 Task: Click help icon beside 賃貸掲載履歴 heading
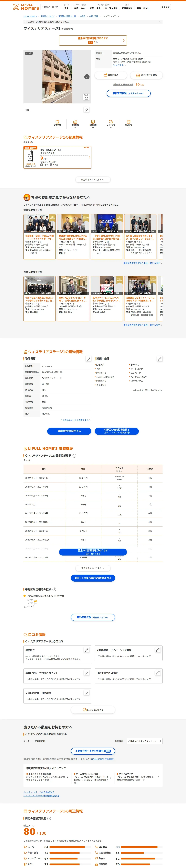pos(74,456)
